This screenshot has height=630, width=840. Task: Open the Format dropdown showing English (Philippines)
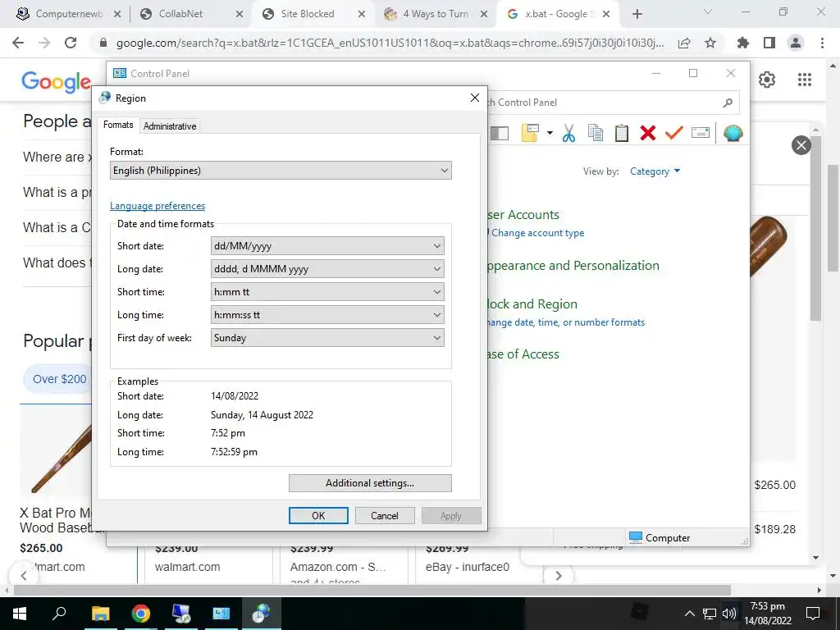[281, 171]
